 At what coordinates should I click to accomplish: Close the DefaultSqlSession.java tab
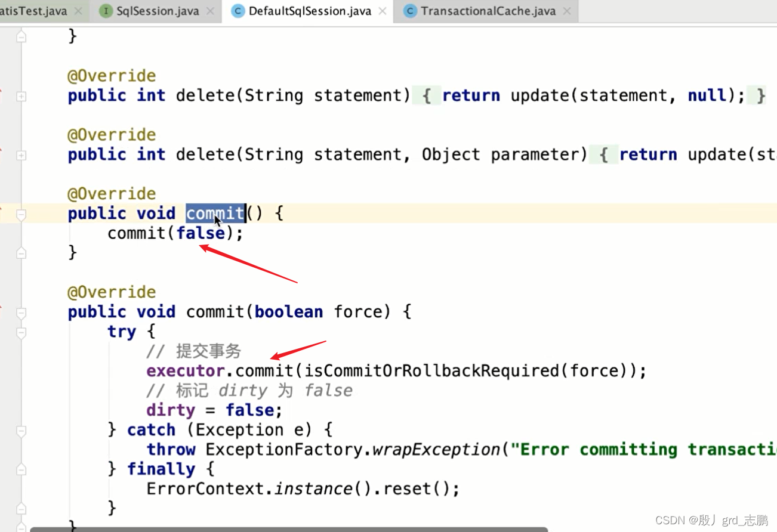tap(383, 11)
